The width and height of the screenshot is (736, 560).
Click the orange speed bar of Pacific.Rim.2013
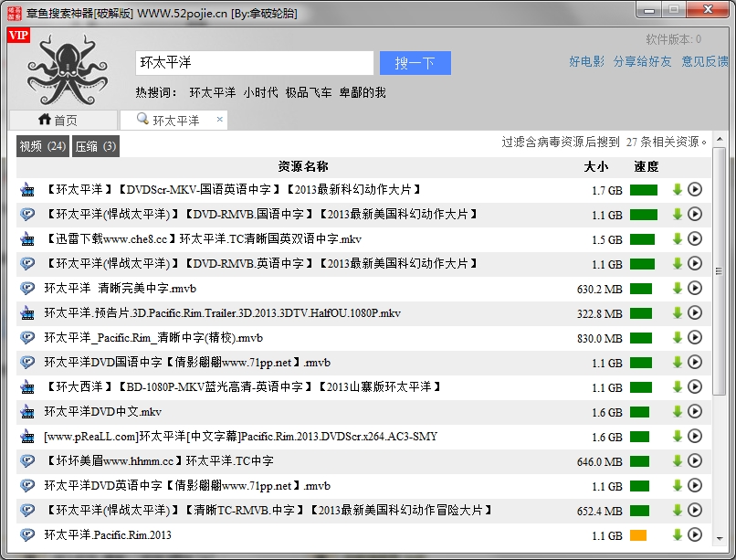point(638,535)
